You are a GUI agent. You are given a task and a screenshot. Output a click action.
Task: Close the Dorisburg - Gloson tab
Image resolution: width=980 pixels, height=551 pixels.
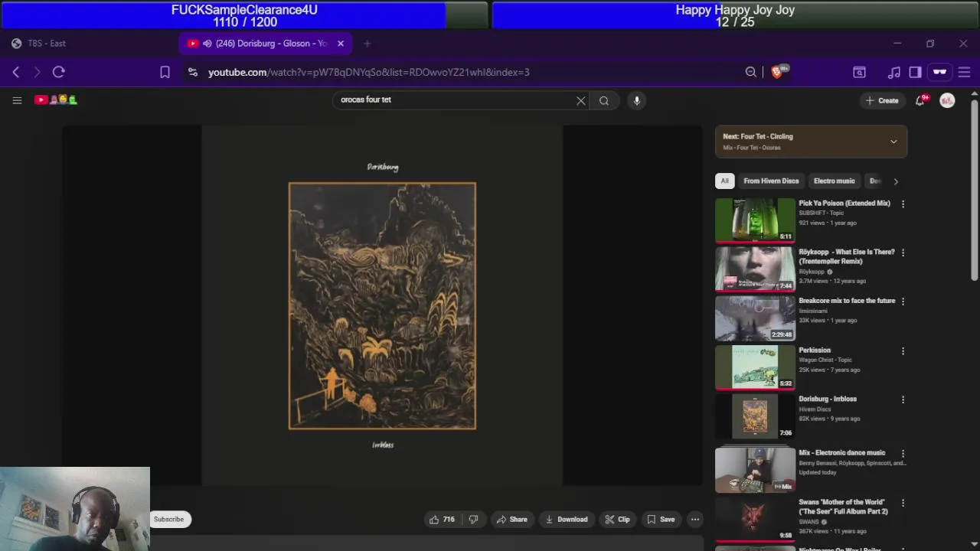pyautogui.click(x=341, y=44)
